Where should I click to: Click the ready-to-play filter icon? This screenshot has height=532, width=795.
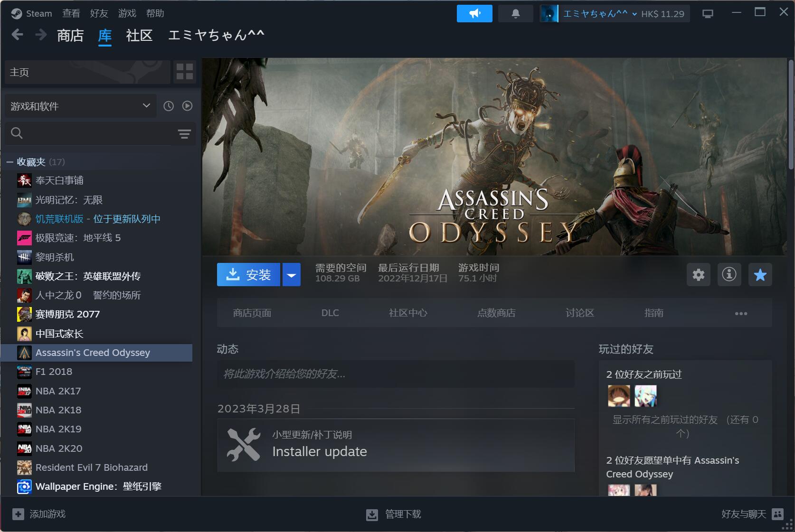(188, 106)
